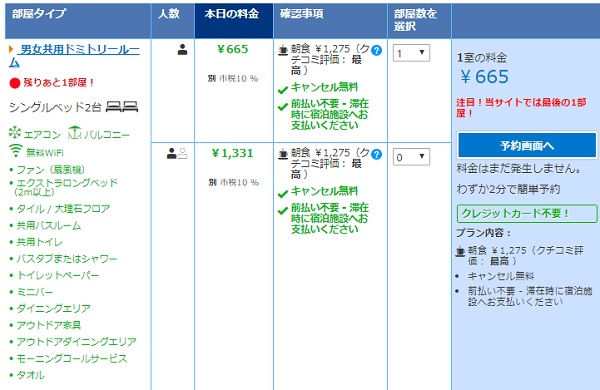Viewport: 600px width, 390px height.
Task: Click no-prepayment checkmark in ¥665 row
Action: (x=283, y=107)
